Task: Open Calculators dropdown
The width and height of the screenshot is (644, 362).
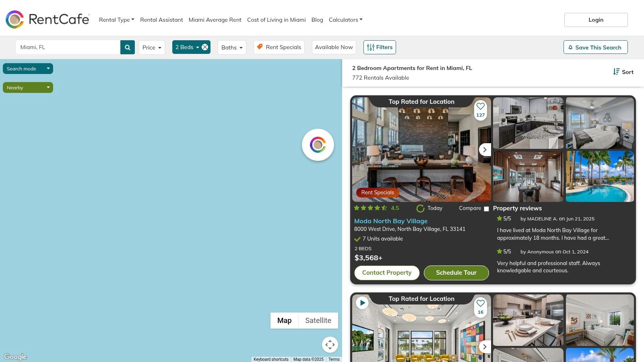Action: click(346, 20)
